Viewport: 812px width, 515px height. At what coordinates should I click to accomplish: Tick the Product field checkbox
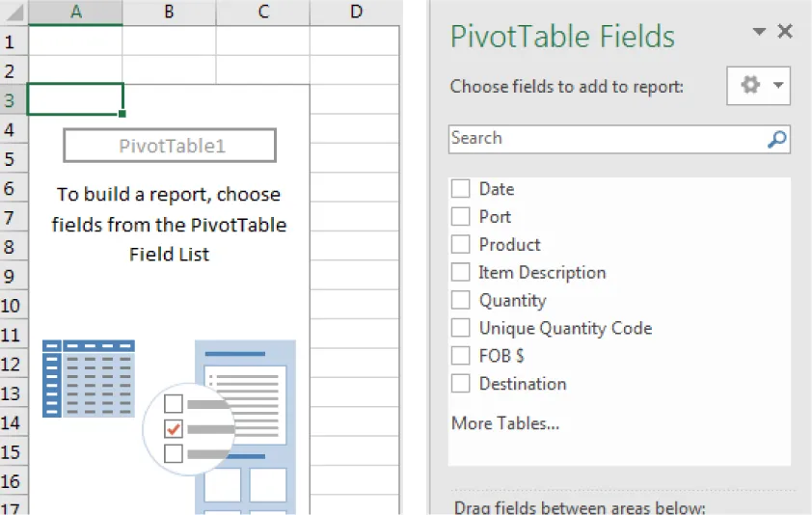(x=461, y=245)
